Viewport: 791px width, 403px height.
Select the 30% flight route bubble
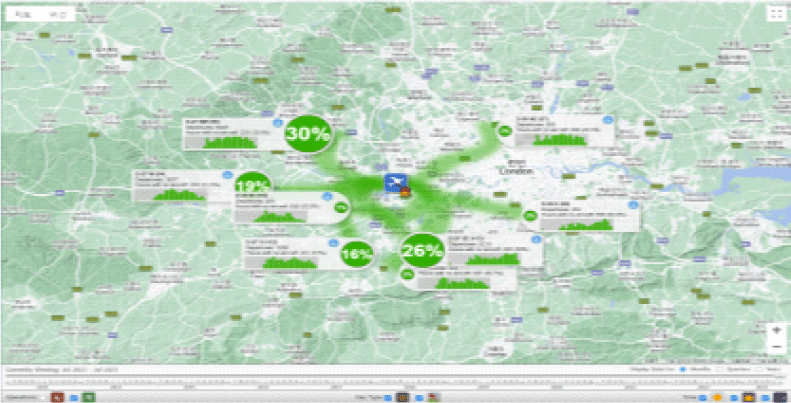[308, 134]
